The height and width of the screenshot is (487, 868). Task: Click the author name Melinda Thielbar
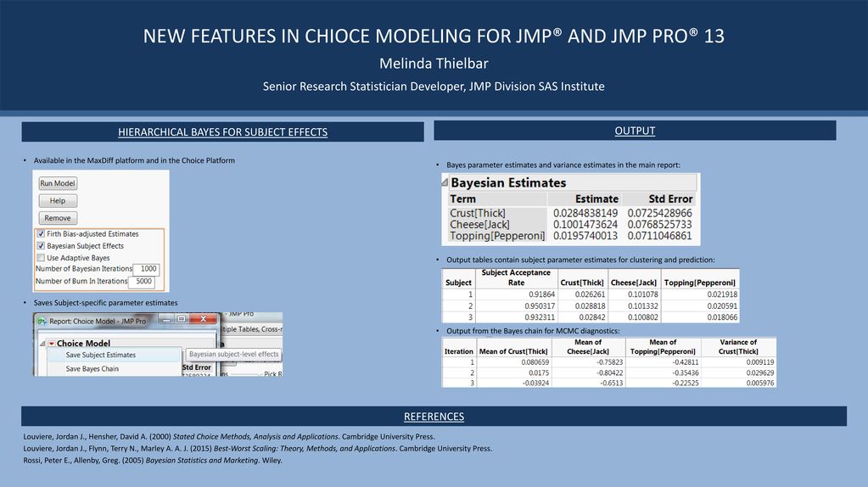click(434, 64)
